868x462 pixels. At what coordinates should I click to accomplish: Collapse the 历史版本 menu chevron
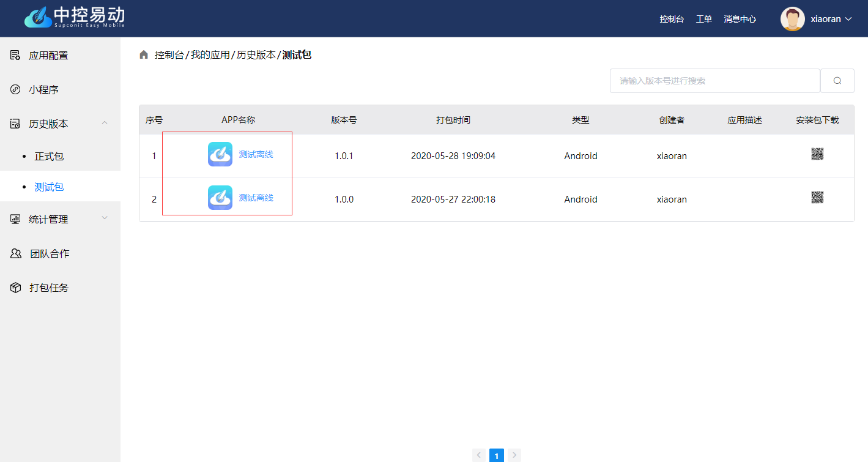pyautogui.click(x=105, y=123)
